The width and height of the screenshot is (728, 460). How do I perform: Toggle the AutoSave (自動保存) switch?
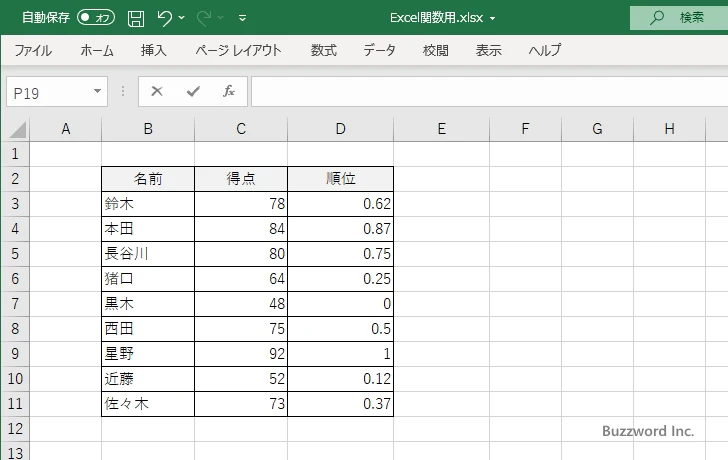click(x=96, y=18)
